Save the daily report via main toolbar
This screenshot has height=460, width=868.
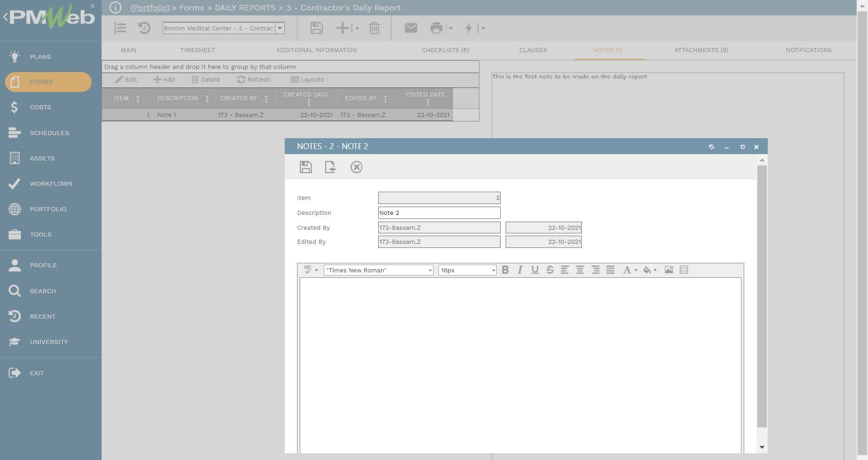(x=317, y=28)
